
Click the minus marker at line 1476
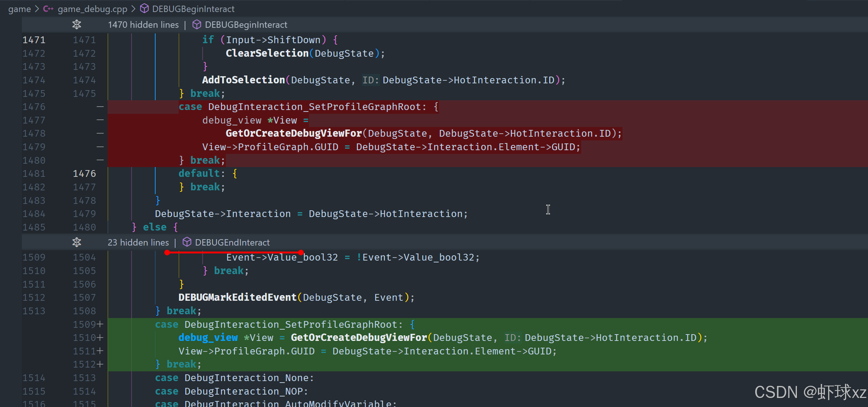100,107
